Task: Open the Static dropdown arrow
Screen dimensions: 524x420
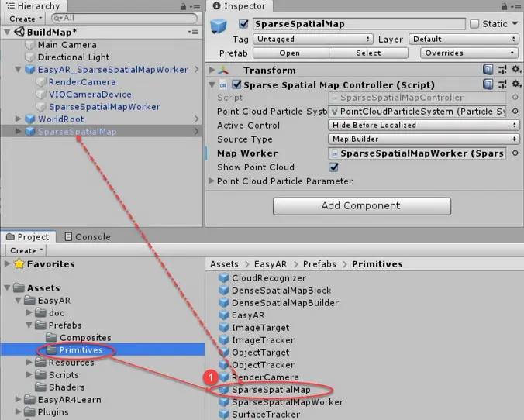Action: (x=515, y=24)
